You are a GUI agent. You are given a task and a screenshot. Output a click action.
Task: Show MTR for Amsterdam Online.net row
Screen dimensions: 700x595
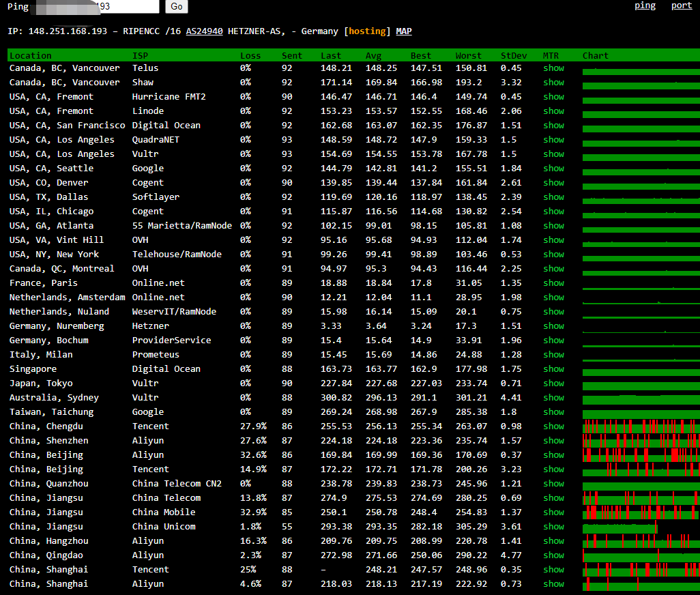pos(553,297)
